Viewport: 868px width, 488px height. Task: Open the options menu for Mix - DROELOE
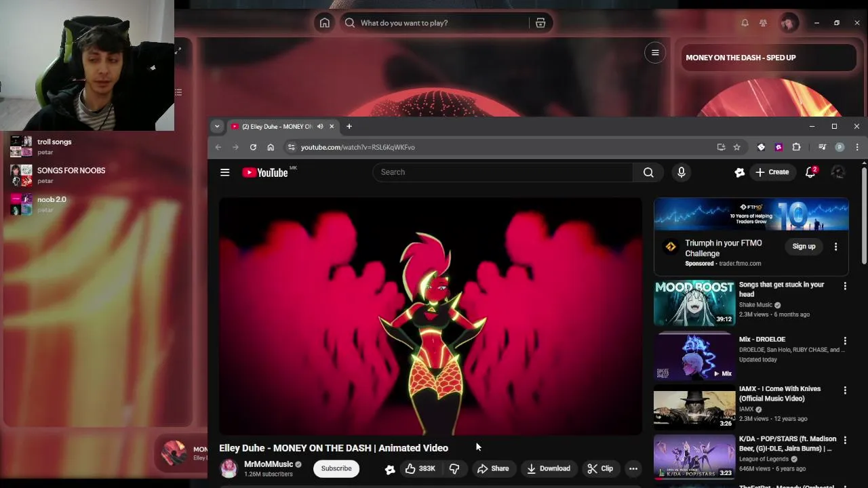tap(845, 341)
